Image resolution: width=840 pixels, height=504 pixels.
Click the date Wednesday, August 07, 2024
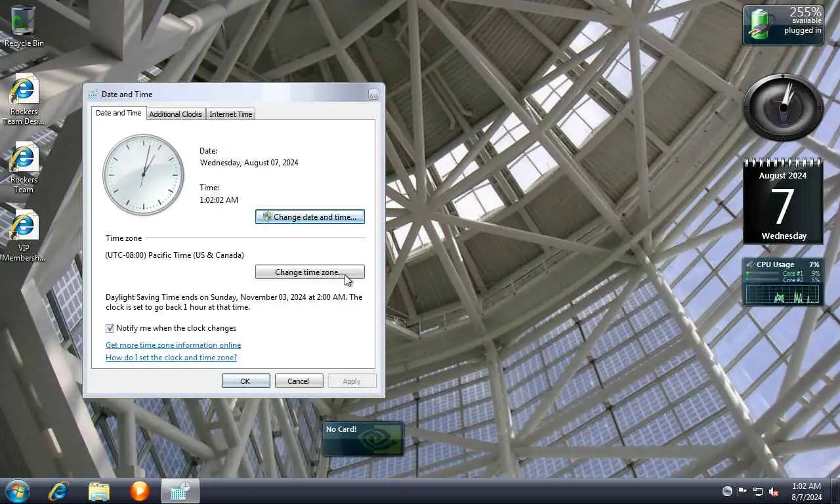(249, 163)
